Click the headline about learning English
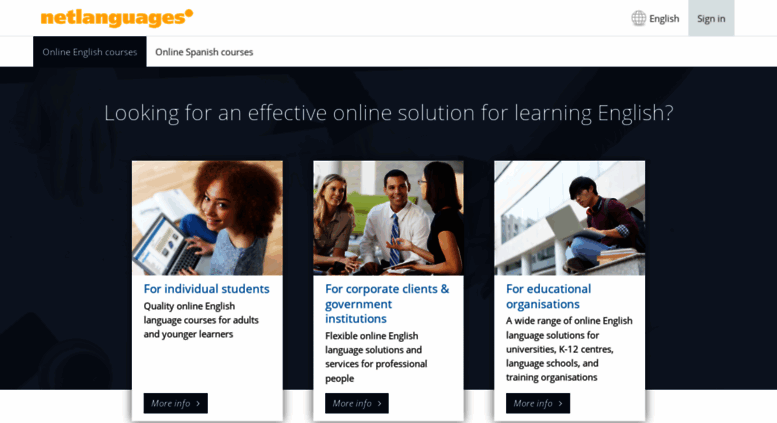 (x=388, y=113)
